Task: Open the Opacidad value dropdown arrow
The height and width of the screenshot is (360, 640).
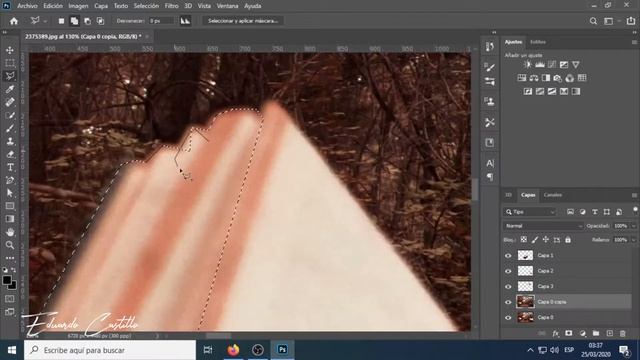Action: click(x=634, y=226)
